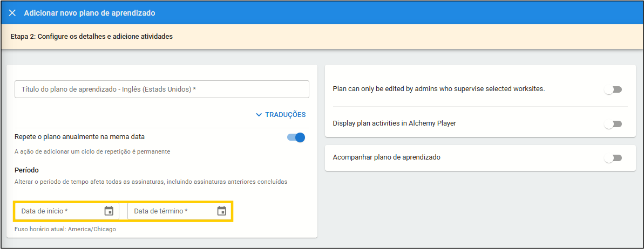Focus the learning plan title input field
Viewport: 644px width, 249px height.
(x=161, y=89)
